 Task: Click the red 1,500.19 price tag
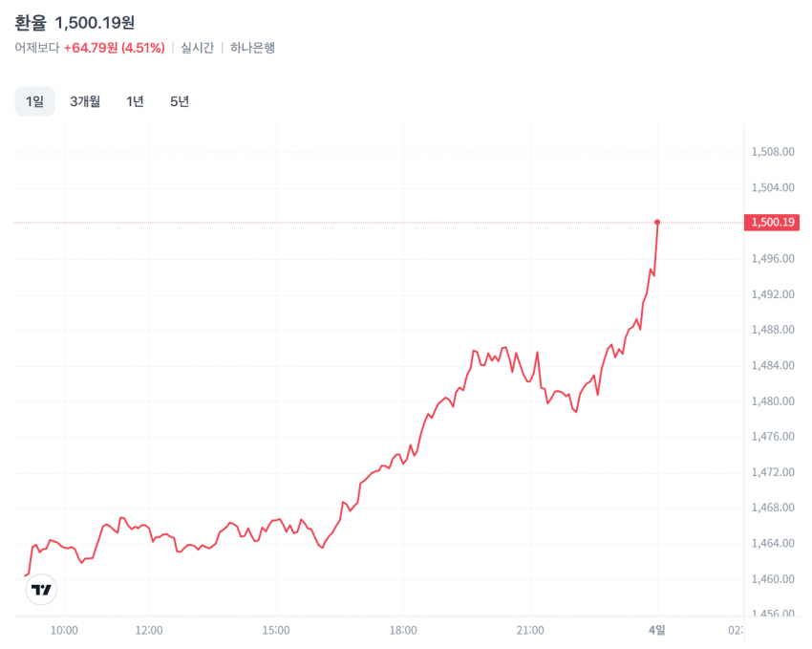click(x=774, y=223)
